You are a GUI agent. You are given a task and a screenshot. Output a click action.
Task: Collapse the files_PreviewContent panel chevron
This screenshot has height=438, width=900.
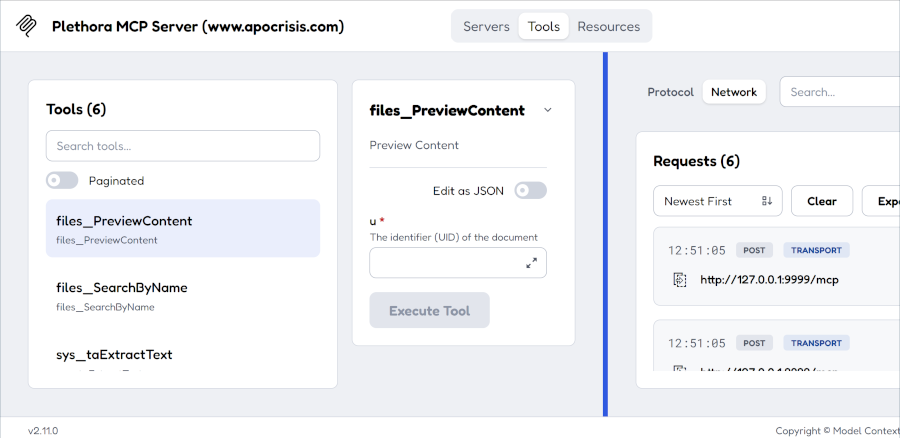tap(548, 110)
